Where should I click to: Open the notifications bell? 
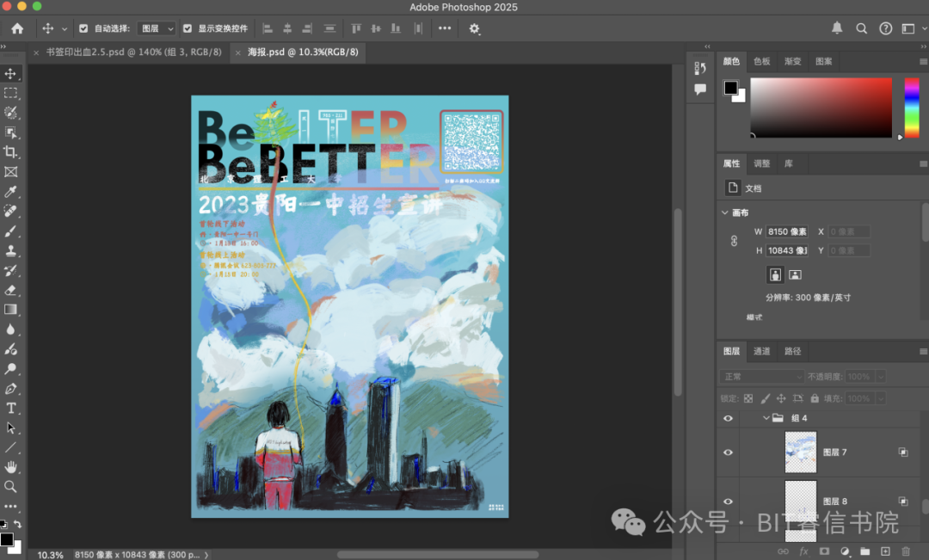(837, 28)
